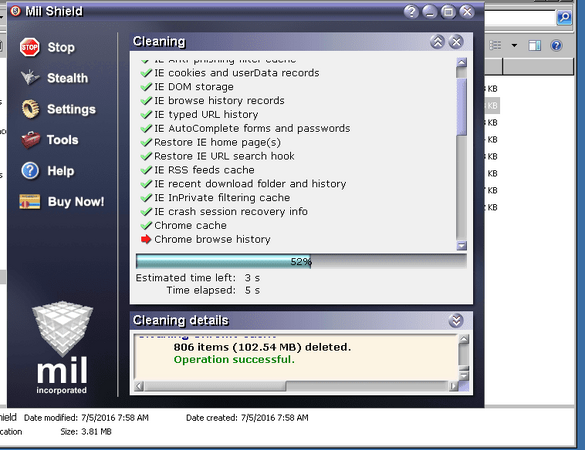Click the Buy Now! label

(x=76, y=202)
